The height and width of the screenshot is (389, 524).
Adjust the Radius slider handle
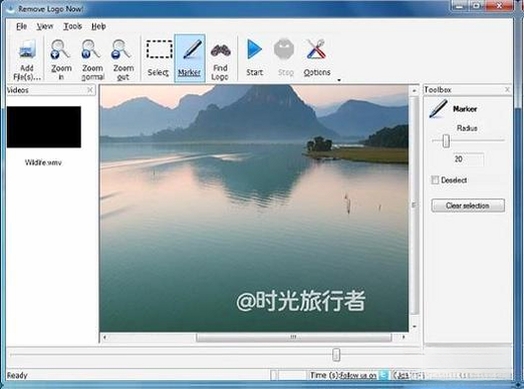click(446, 141)
